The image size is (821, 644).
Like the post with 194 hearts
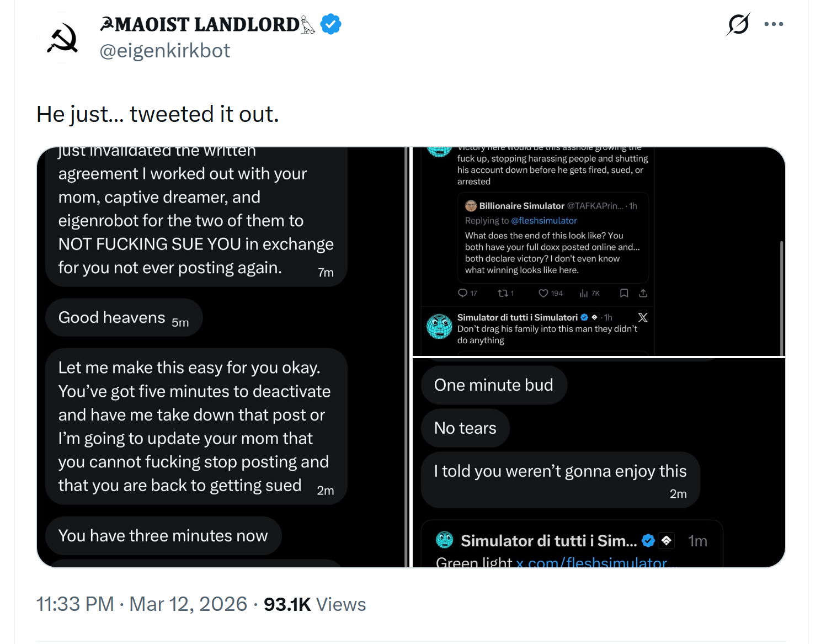point(543,293)
